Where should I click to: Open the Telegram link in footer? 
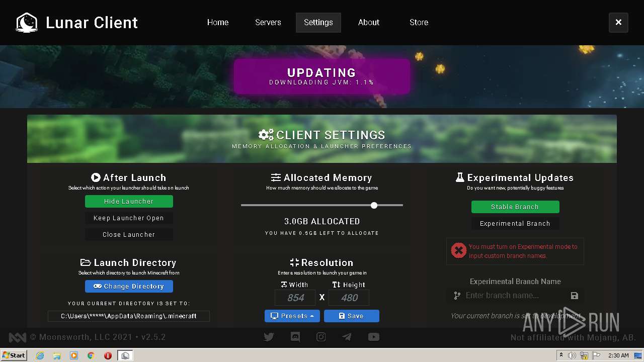(347, 337)
